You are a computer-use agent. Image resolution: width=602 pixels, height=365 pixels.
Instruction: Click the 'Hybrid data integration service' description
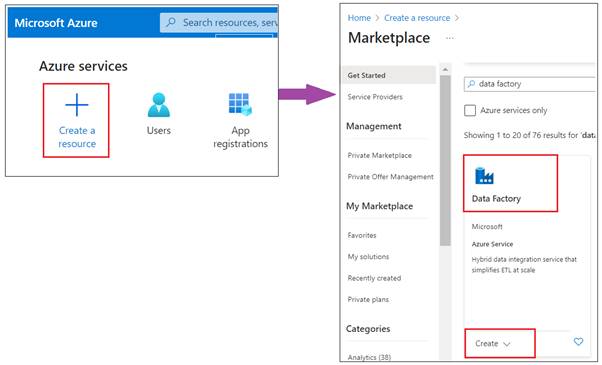tap(524, 265)
